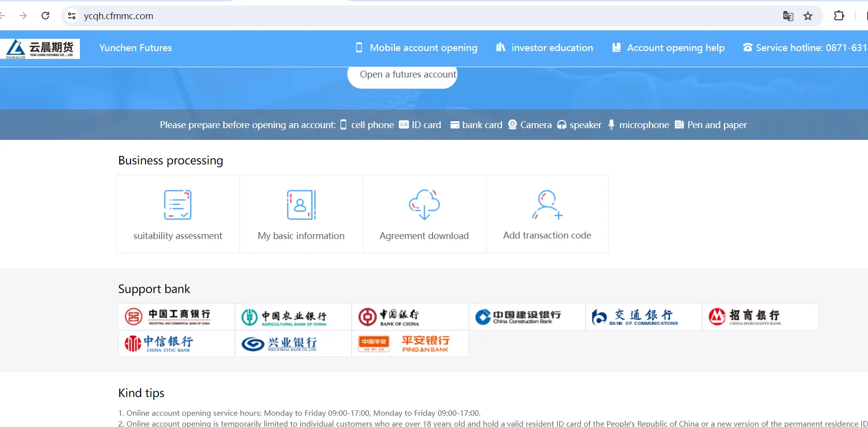The width and height of the screenshot is (868, 427).
Task: Click the Pen and paper icon
Action: tap(679, 125)
